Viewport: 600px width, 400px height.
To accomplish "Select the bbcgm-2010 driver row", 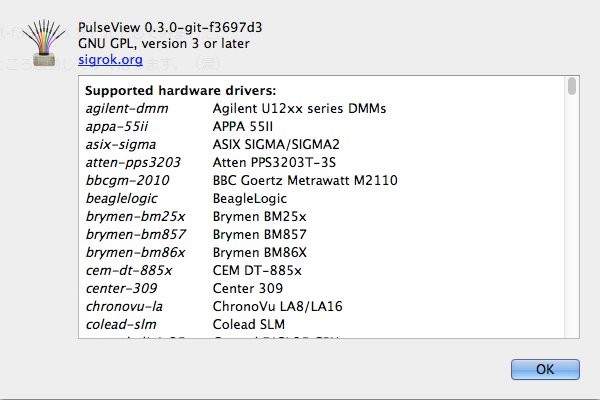I will click(x=127, y=180).
